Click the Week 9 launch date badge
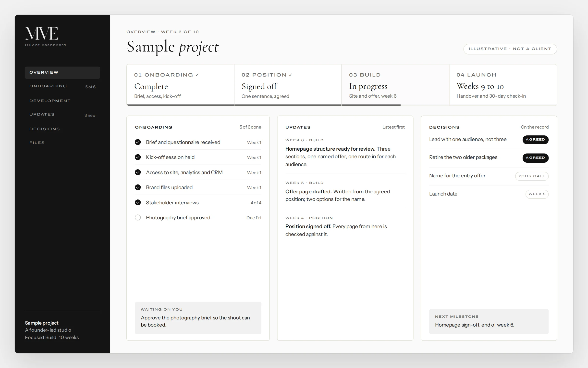This screenshot has height=368, width=588. pyautogui.click(x=537, y=194)
